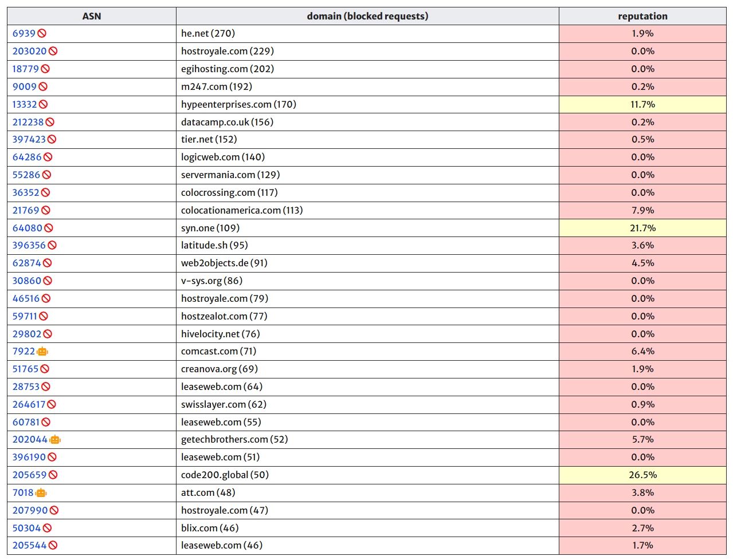The width and height of the screenshot is (733, 560).
Task: Click the robot icon beside ASN 202044
Action: [x=55, y=440]
